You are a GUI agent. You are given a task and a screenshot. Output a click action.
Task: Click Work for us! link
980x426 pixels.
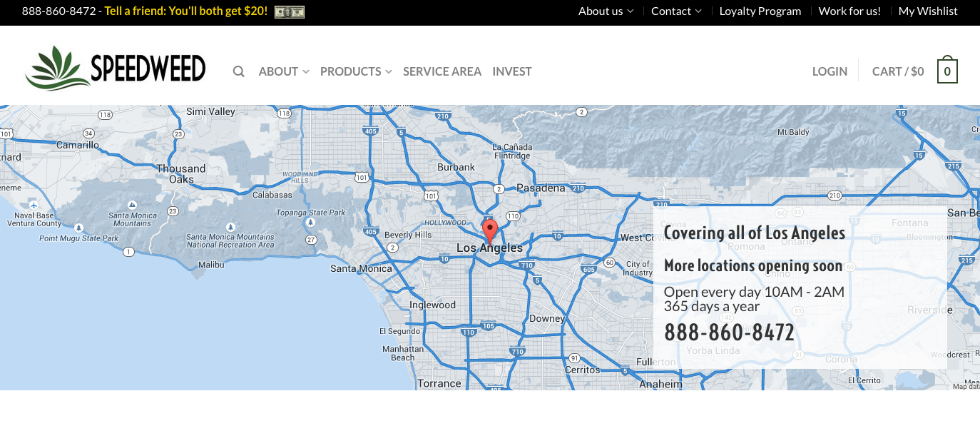coord(849,11)
